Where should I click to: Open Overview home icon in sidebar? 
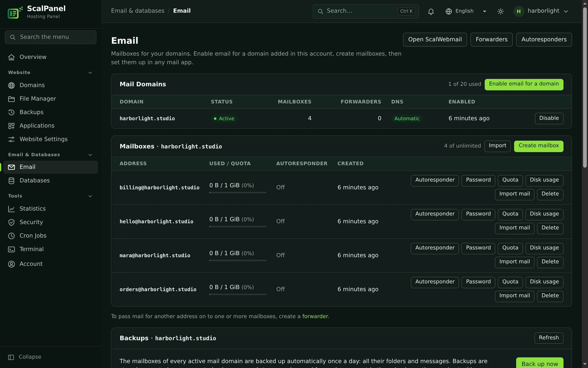coord(11,57)
